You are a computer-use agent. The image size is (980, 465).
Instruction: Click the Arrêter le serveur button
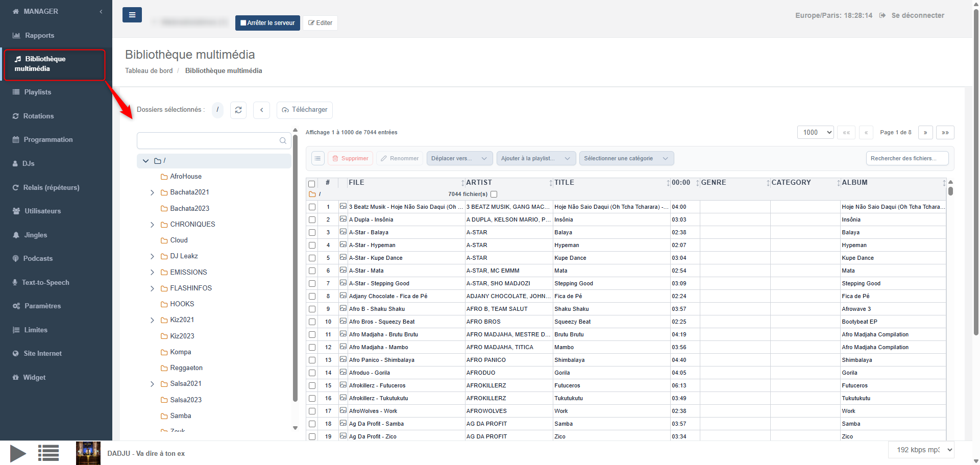click(267, 23)
